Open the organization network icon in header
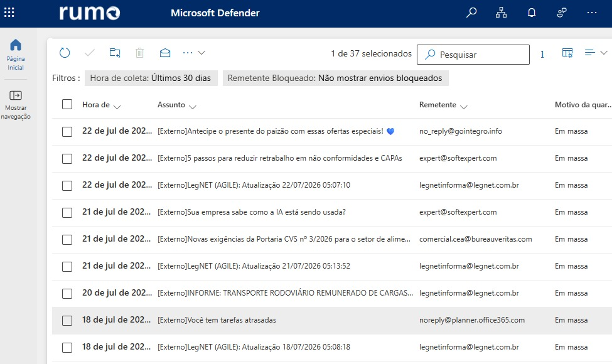612x364 pixels. (501, 13)
